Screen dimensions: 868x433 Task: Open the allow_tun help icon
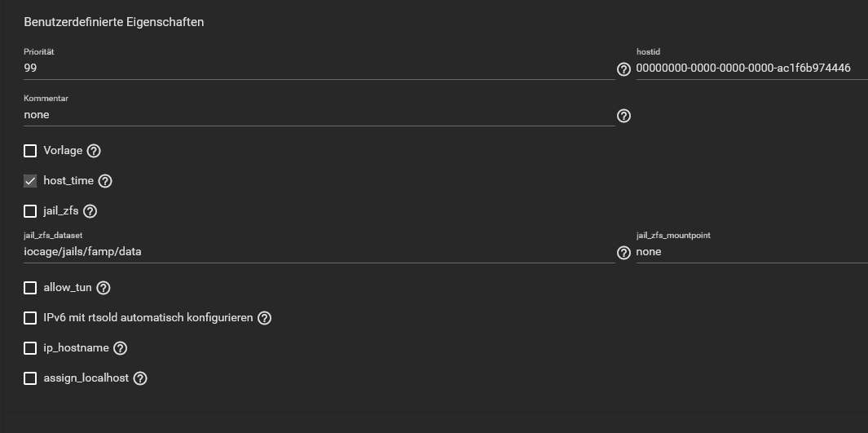(x=104, y=287)
